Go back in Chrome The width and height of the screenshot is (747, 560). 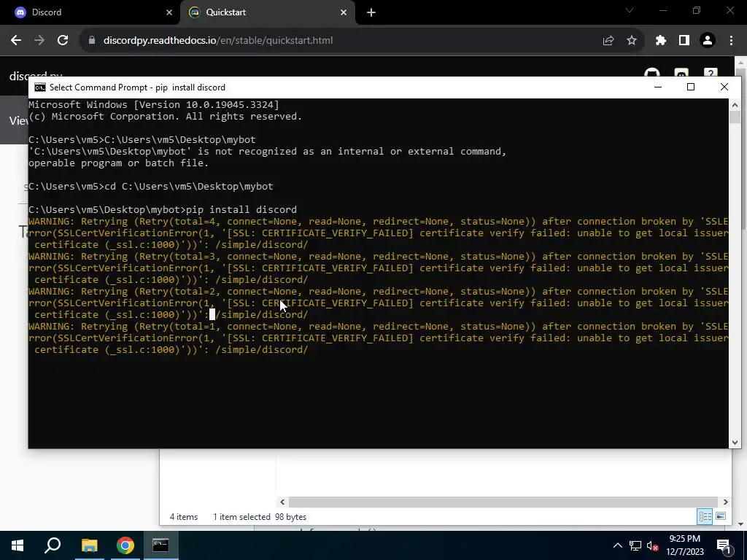click(x=16, y=41)
